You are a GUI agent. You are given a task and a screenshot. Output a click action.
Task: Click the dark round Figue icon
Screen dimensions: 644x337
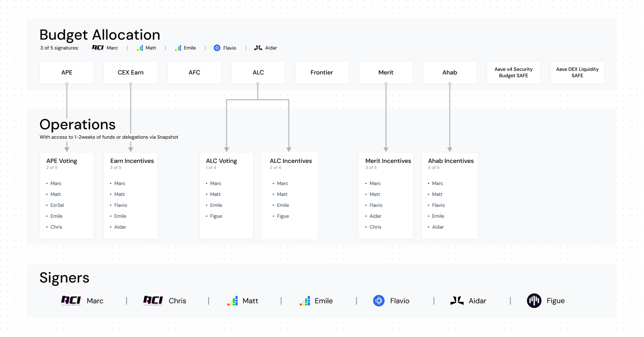pyautogui.click(x=534, y=300)
